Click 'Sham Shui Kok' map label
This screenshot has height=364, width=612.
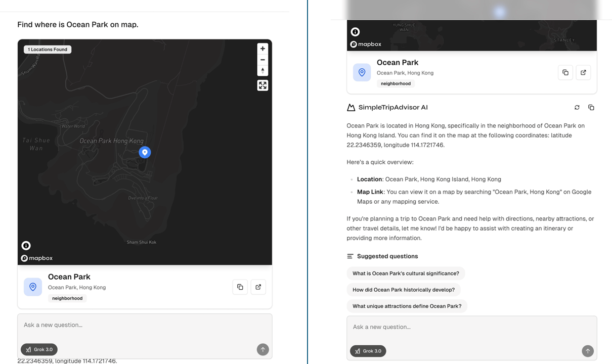142,242
